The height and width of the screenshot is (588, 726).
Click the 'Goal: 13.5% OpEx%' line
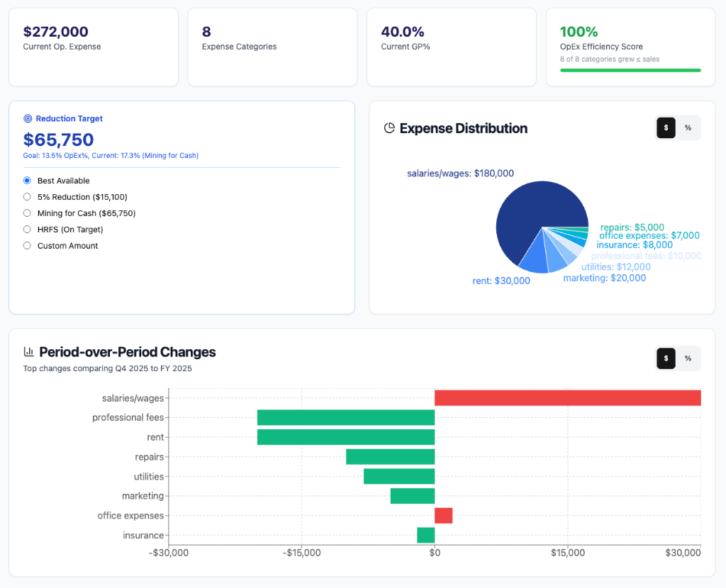[x=111, y=155]
